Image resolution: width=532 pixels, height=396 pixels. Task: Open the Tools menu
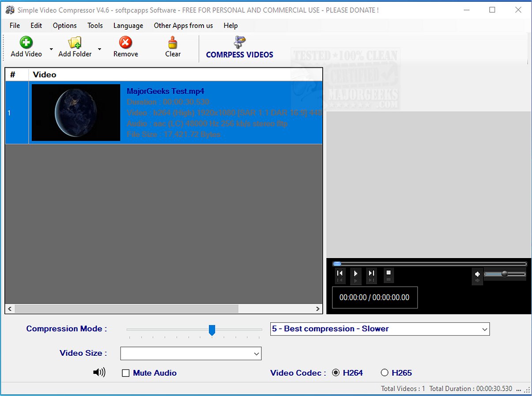pos(95,26)
